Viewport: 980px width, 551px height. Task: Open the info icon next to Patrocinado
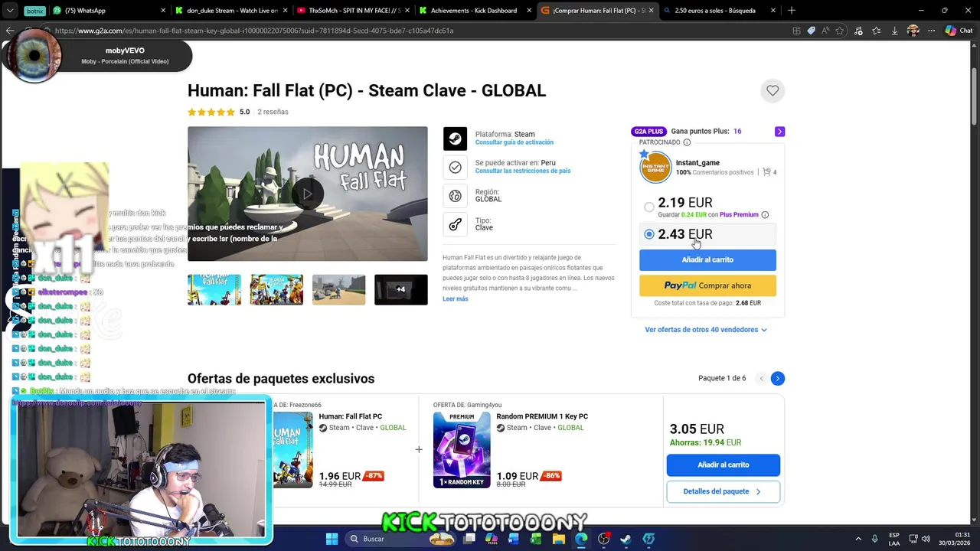point(687,142)
